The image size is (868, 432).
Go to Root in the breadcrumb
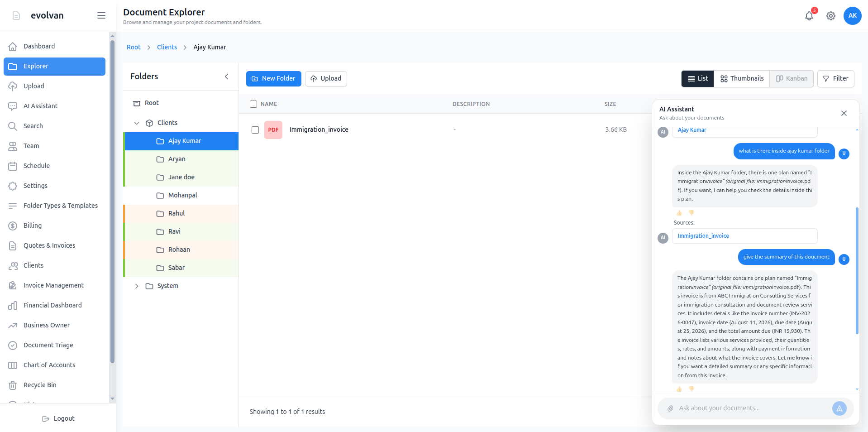134,47
